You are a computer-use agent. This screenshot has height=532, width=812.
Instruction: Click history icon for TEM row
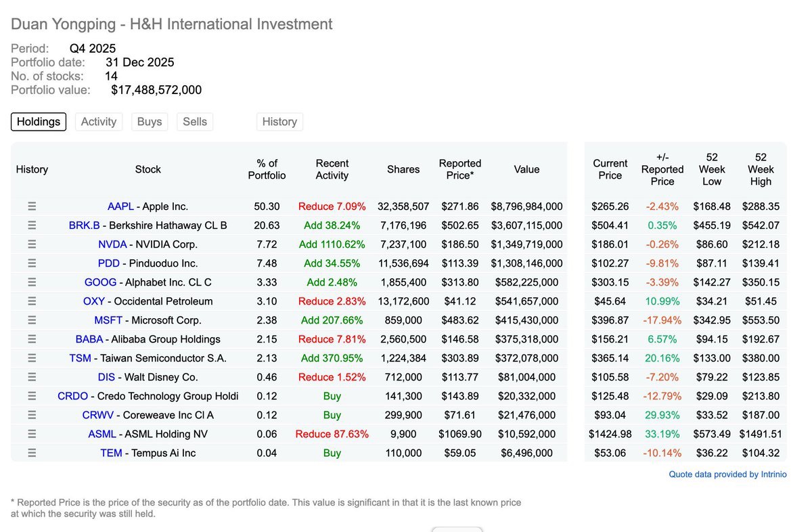click(32, 453)
